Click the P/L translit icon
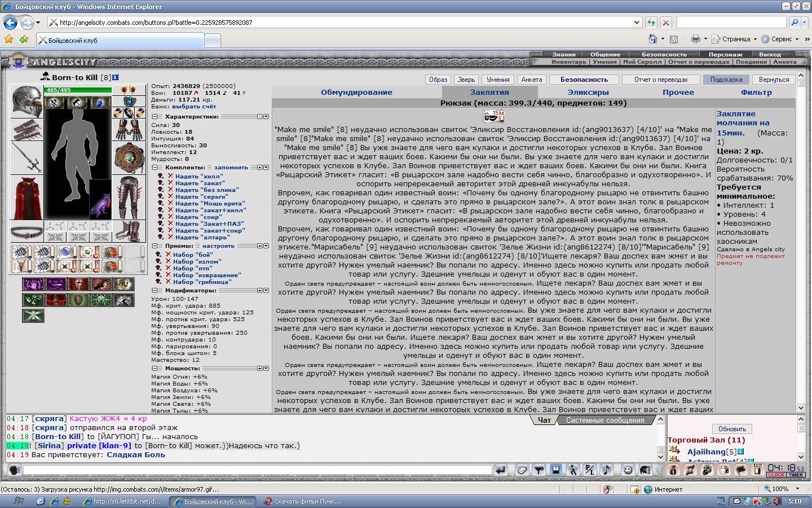Image resolution: width=812 pixels, height=508 pixels. [x=590, y=470]
